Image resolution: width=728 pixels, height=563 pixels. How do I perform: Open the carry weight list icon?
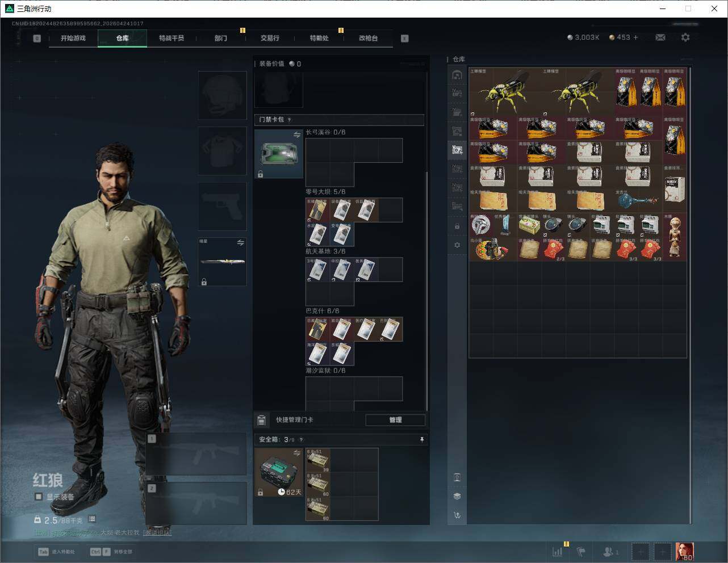pos(92,519)
